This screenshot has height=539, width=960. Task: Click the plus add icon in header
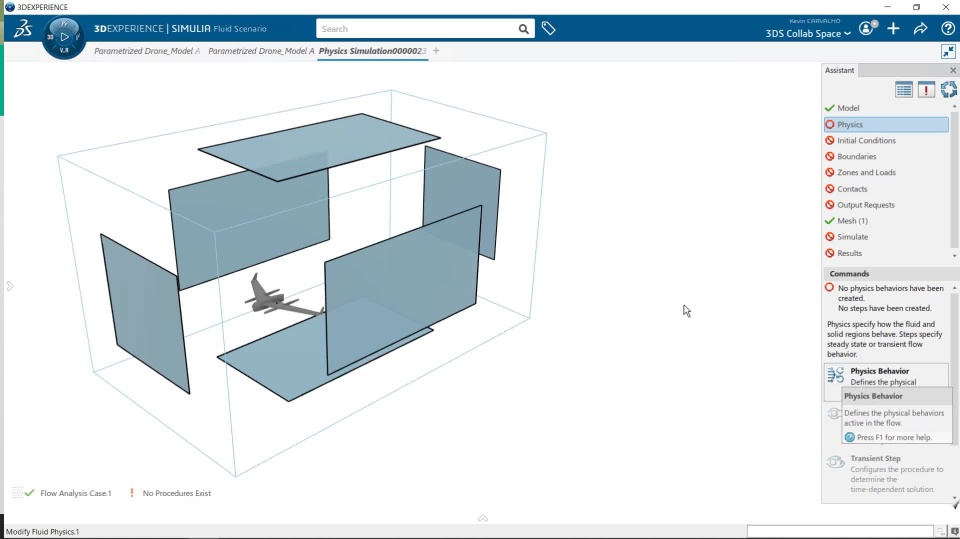click(x=893, y=28)
